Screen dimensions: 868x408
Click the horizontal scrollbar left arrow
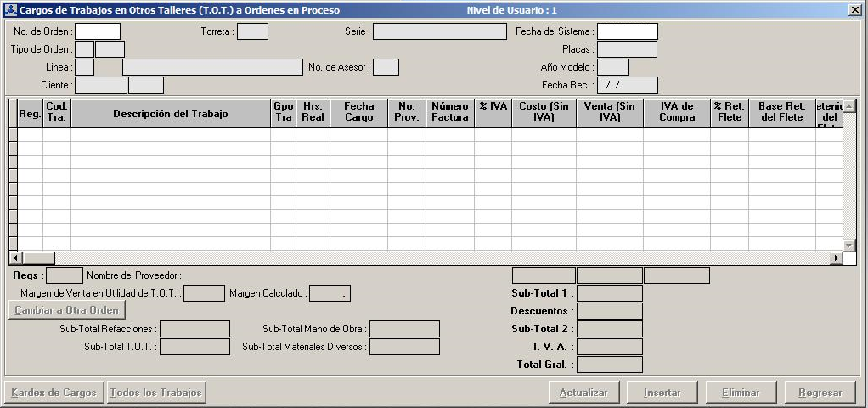pos(14,258)
